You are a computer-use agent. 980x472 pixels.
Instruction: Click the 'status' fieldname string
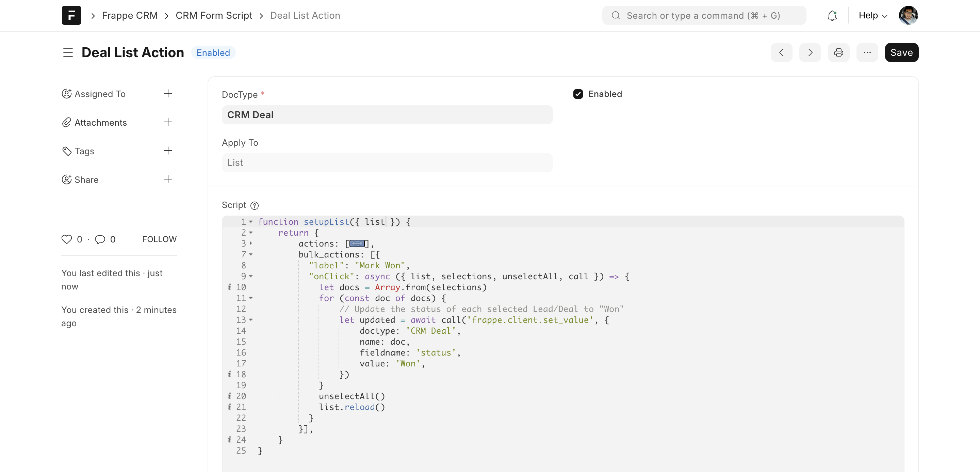436,352
